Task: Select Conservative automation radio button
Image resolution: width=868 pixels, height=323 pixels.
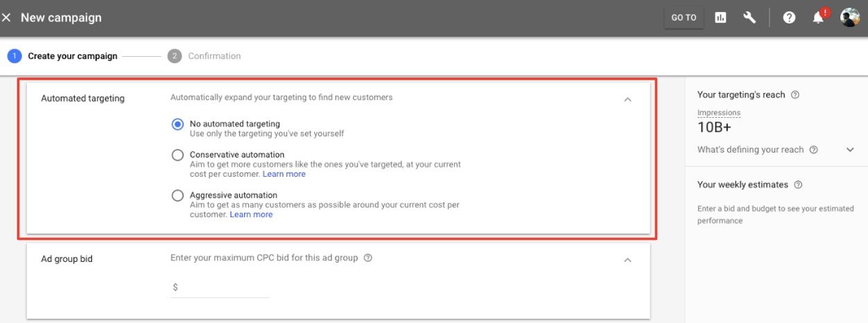Action: pyautogui.click(x=177, y=155)
